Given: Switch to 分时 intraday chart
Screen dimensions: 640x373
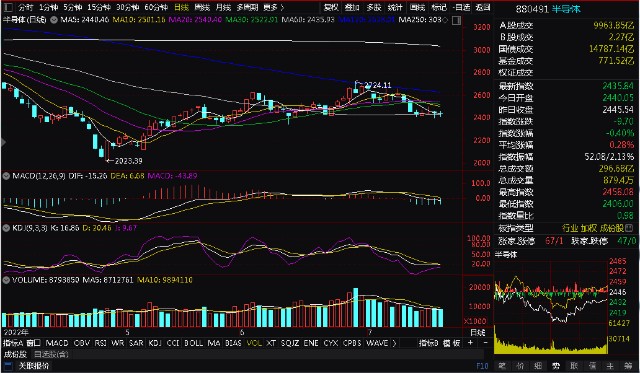Looking at the screenshot, I should 26,7.
